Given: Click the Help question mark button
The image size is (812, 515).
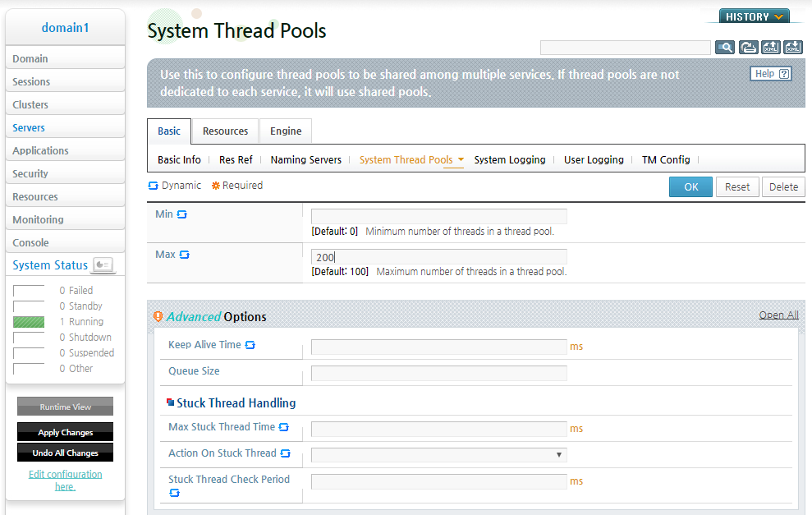Looking at the screenshot, I should pos(771,74).
